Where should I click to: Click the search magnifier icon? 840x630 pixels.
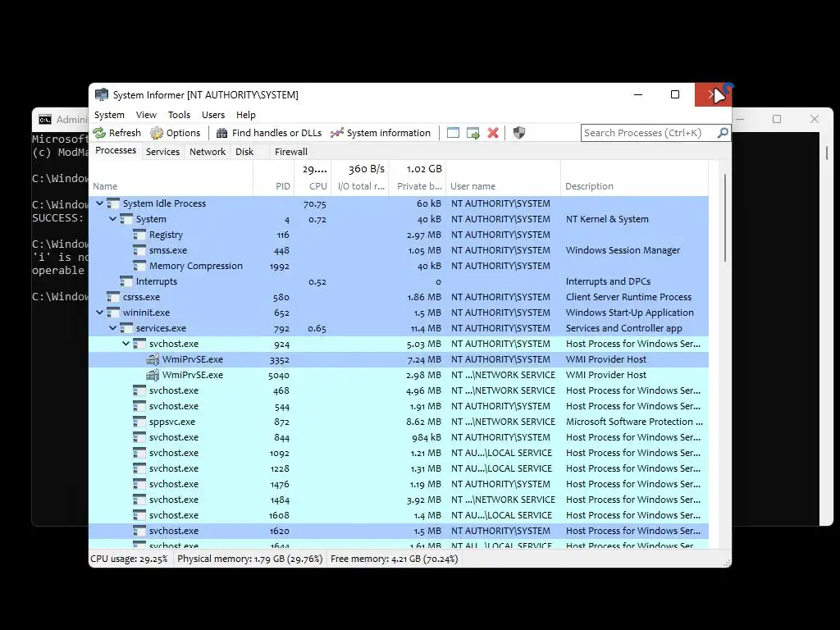coord(722,132)
